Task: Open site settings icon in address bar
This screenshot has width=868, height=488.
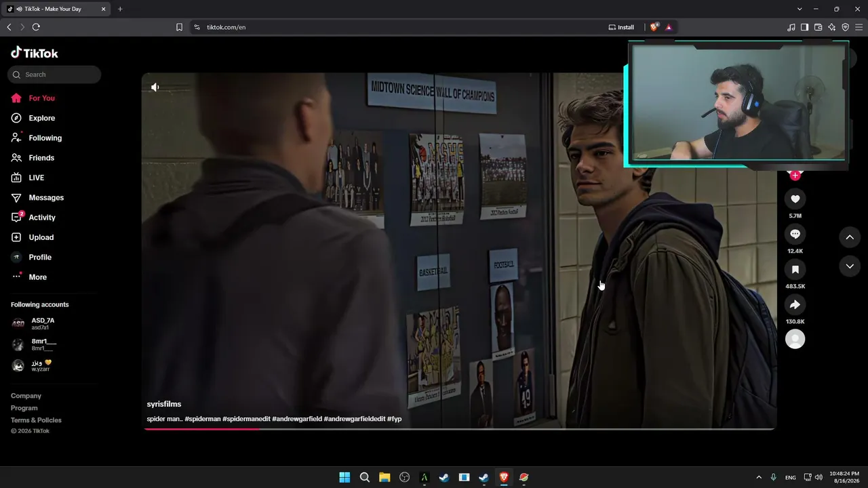Action: 197,27
